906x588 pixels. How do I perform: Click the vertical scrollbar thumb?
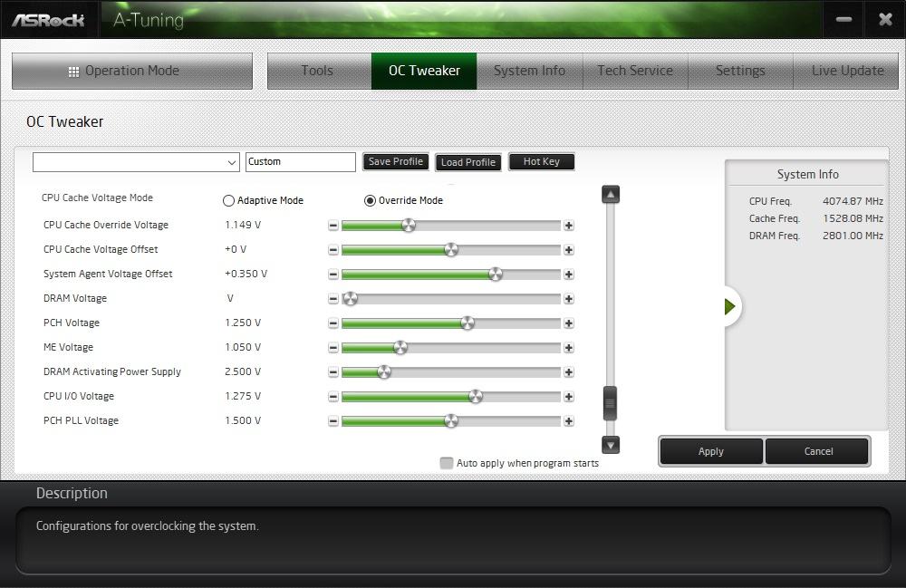[610, 403]
